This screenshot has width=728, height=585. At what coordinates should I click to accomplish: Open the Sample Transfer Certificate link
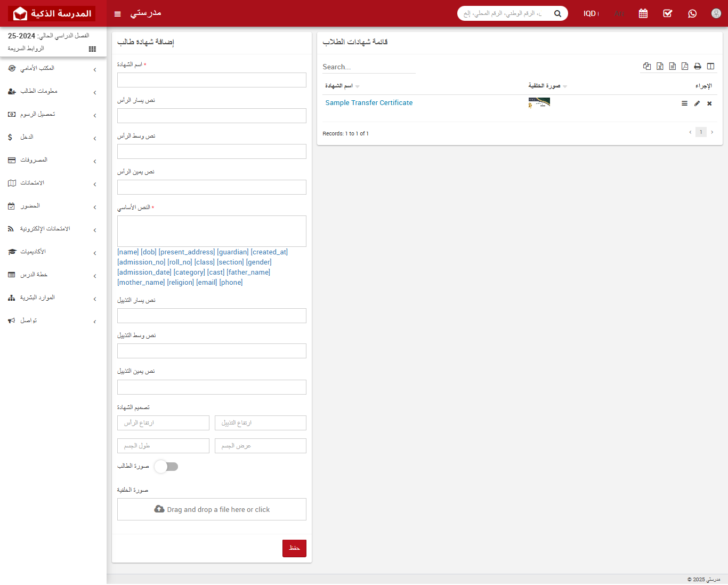[x=369, y=103]
